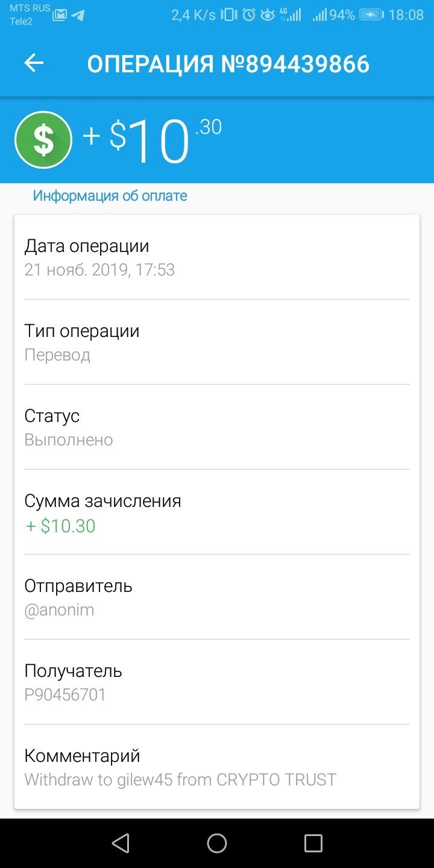Tap the alarm clock status icon
The width and height of the screenshot is (434, 868).
[x=249, y=15]
